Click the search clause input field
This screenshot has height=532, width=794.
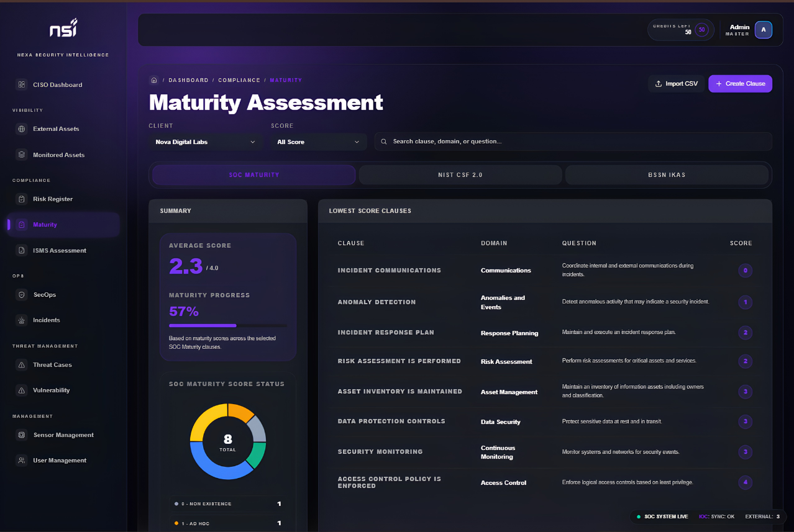coord(573,142)
